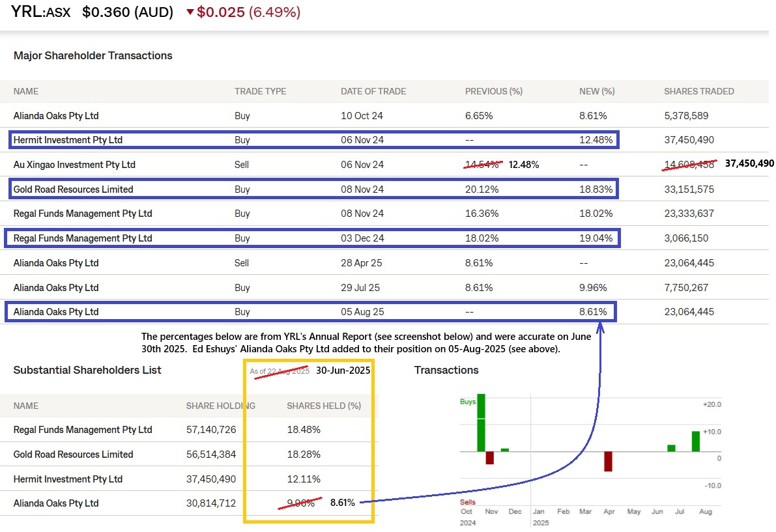Select Au Xingao Investment Pty Ltd row
The width and height of the screenshot is (776, 532).
74,165
